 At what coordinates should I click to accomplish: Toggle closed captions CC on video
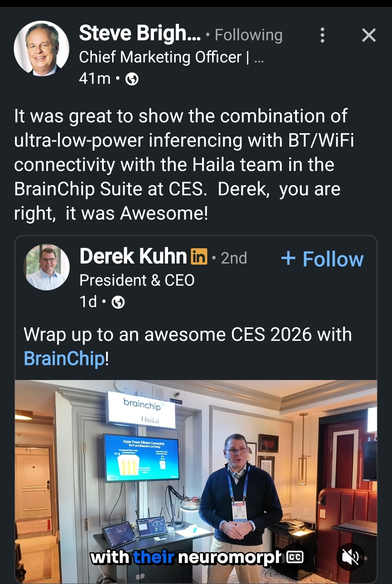pyautogui.click(x=295, y=557)
